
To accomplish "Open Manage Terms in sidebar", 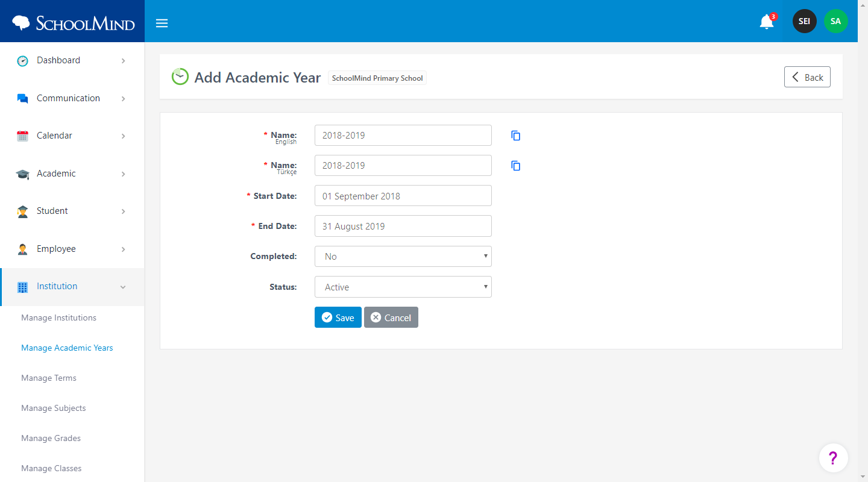I will (x=49, y=378).
